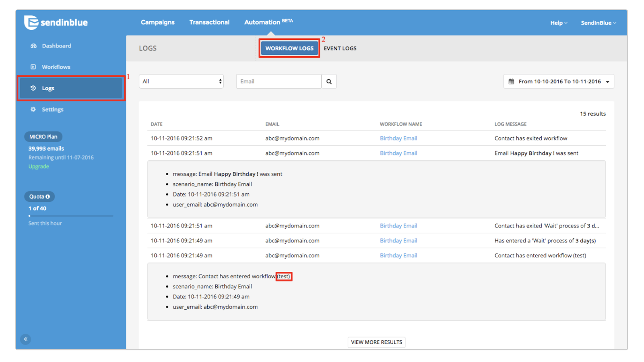
Task: Click the Logs history icon
Action: [33, 88]
